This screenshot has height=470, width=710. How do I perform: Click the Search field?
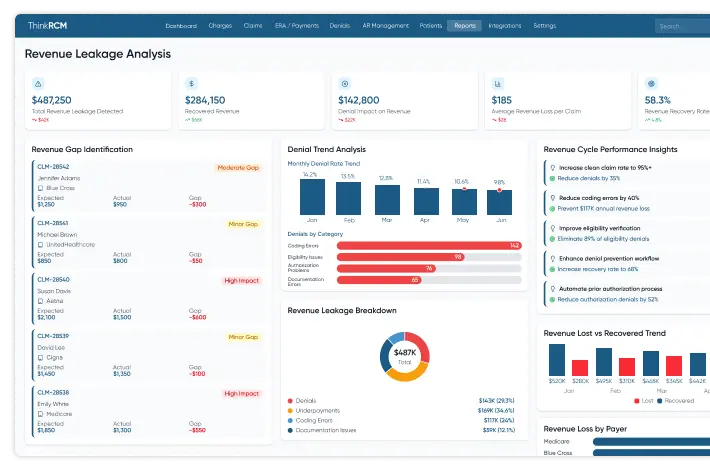point(682,26)
